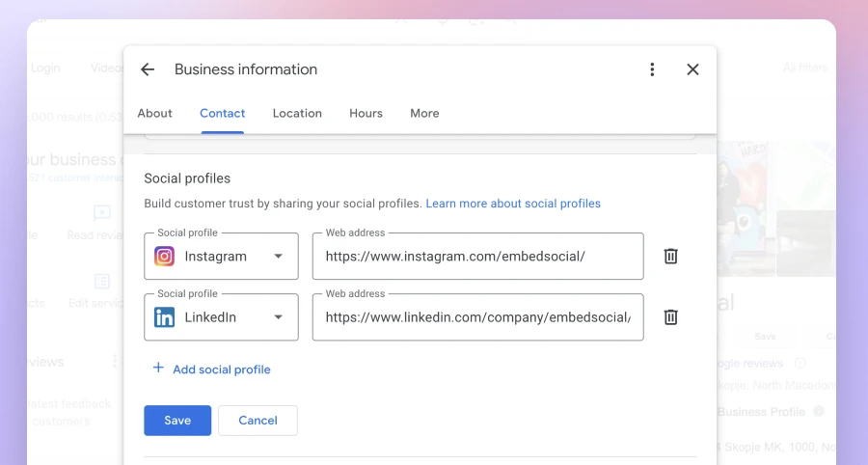Open the Location tab
The height and width of the screenshot is (465, 868).
(297, 113)
